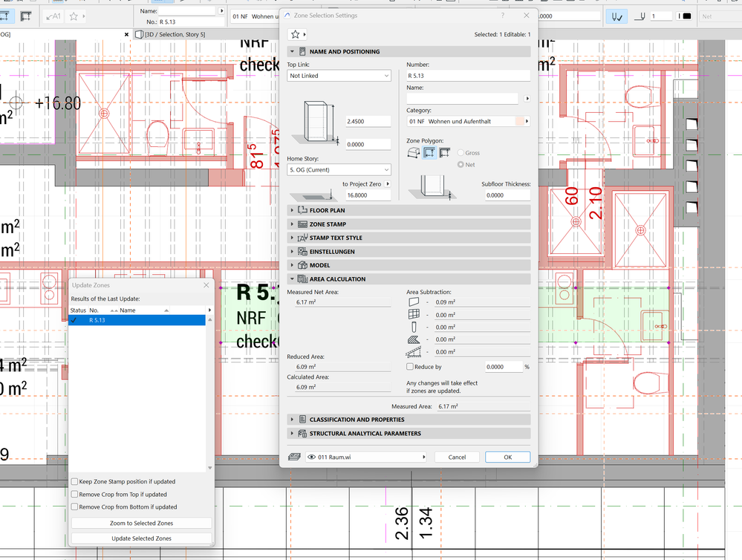
Task: Switch to the 3D / Selection, Story 5 tab
Action: pos(175,34)
